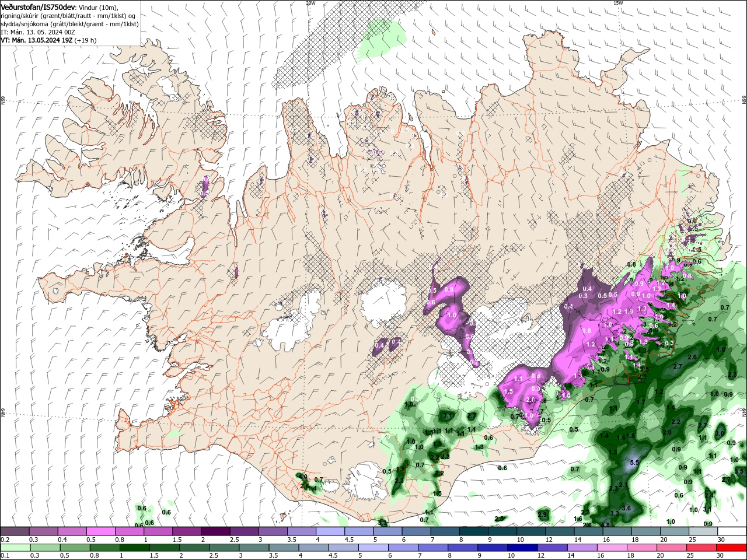Click the 2.9 precipitation value off the south coast
Image resolution: width=747 pixels, height=560 pixels.
(x=543, y=514)
